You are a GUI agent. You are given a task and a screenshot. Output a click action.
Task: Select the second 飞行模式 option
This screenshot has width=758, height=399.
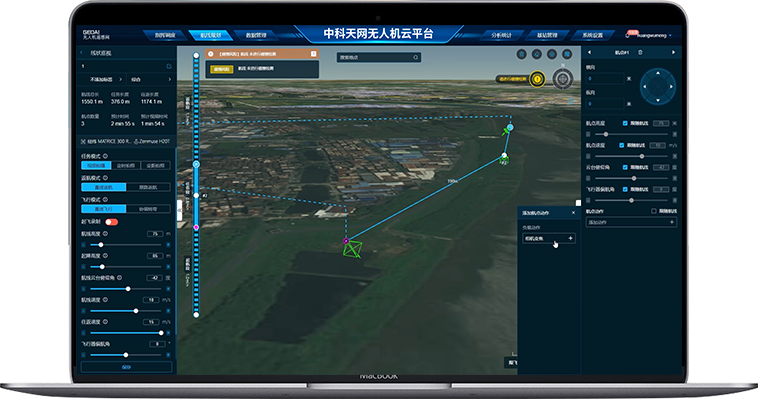click(x=148, y=209)
